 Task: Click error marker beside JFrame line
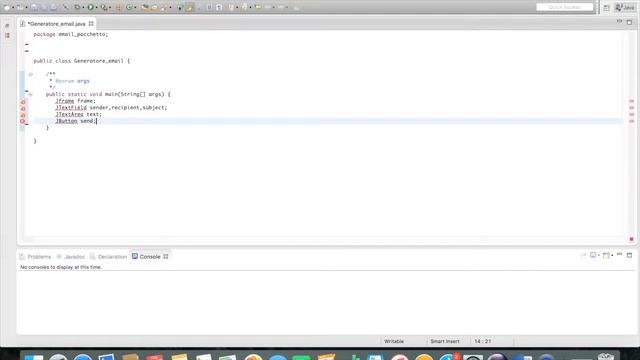click(23, 102)
